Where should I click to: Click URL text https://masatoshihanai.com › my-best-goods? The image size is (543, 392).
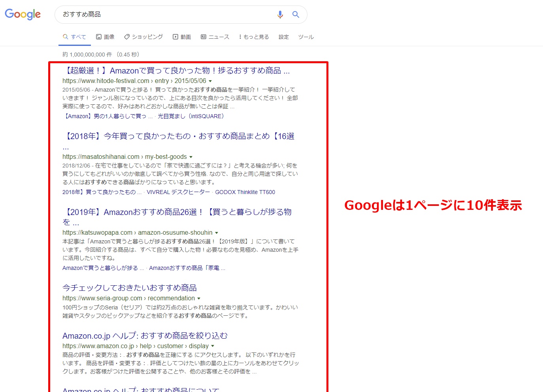tap(124, 157)
